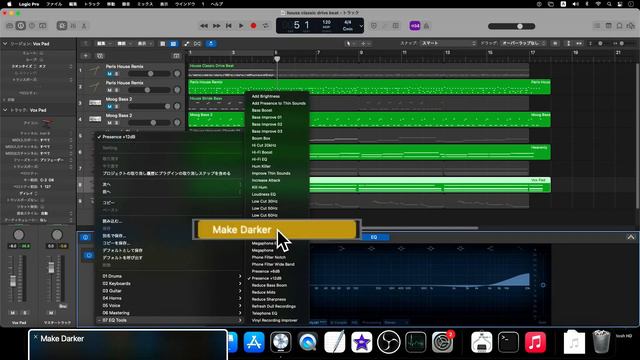Collapse the track Vox Pad inspector triangle
Screen dimensions: 640x360
coord(5,110)
